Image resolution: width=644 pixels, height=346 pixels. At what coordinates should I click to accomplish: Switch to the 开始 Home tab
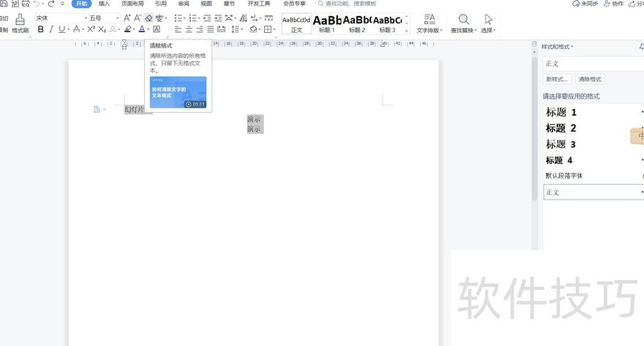[x=82, y=4]
